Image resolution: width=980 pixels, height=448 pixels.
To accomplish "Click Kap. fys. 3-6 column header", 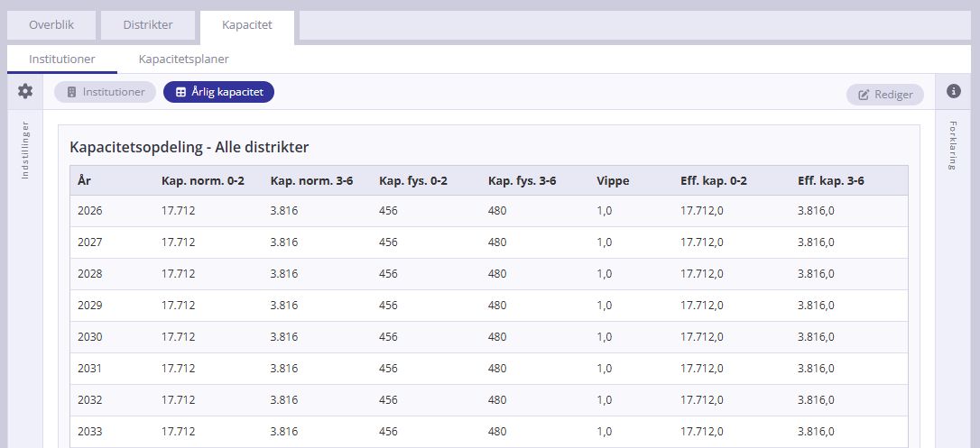I will pos(522,180).
